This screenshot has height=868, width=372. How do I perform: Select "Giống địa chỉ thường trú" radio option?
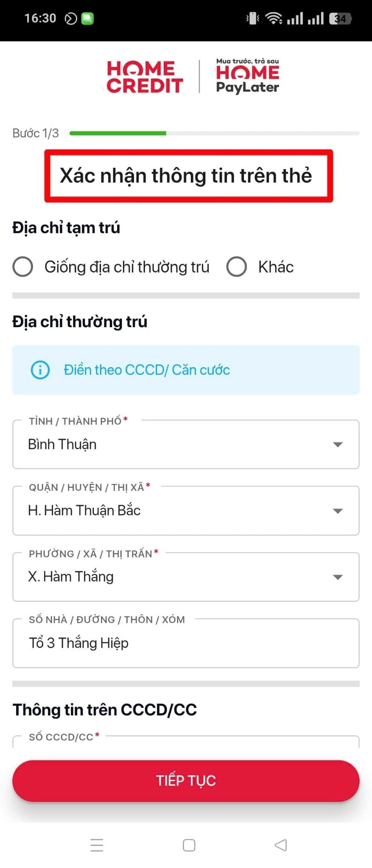pos(23,267)
